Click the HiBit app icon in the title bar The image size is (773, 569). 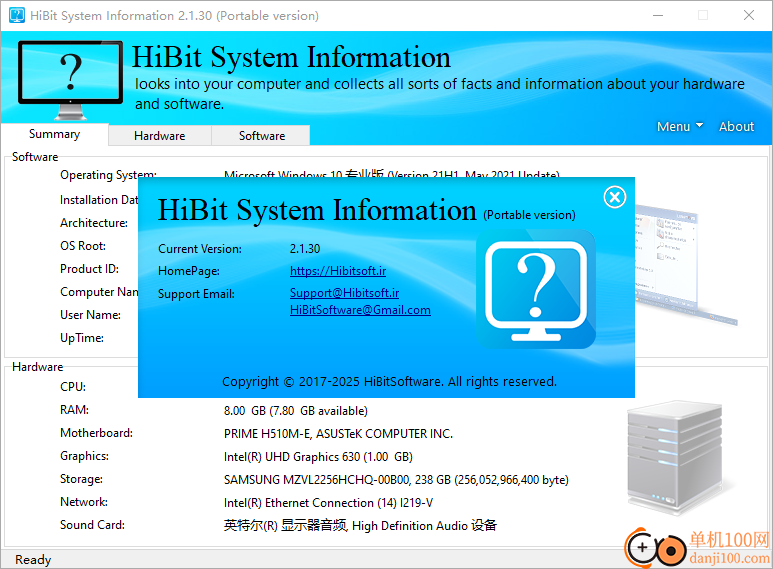coord(17,15)
